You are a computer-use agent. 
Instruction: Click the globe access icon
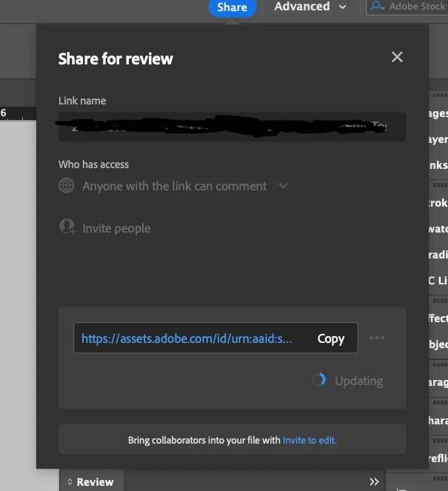pyautogui.click(x=67, y=185)
